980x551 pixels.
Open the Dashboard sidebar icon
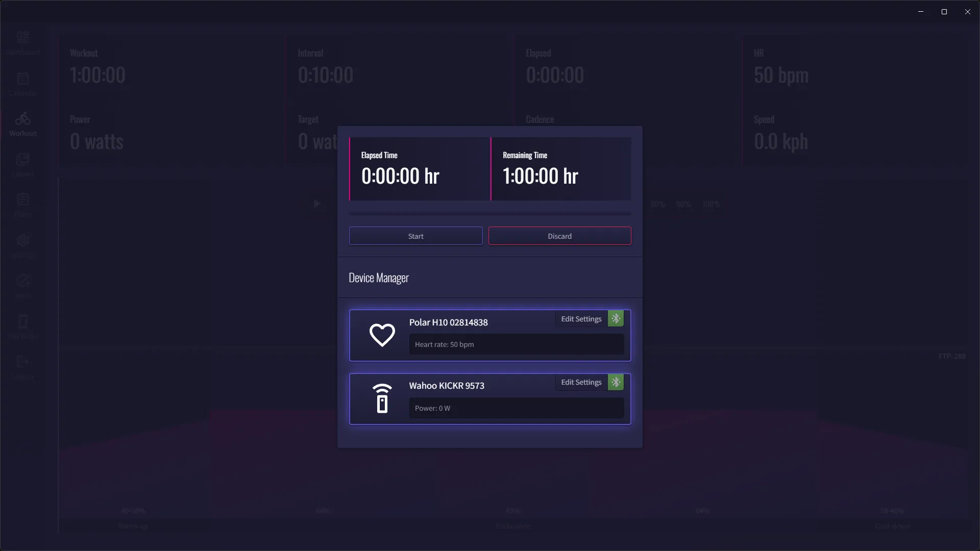click(23, 37)
